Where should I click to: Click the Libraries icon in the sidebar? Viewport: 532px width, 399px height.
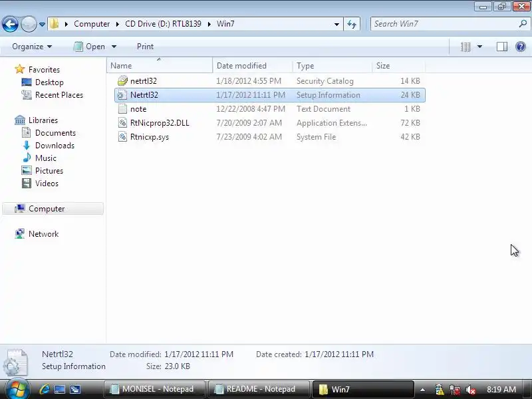[x=20, y=120]
